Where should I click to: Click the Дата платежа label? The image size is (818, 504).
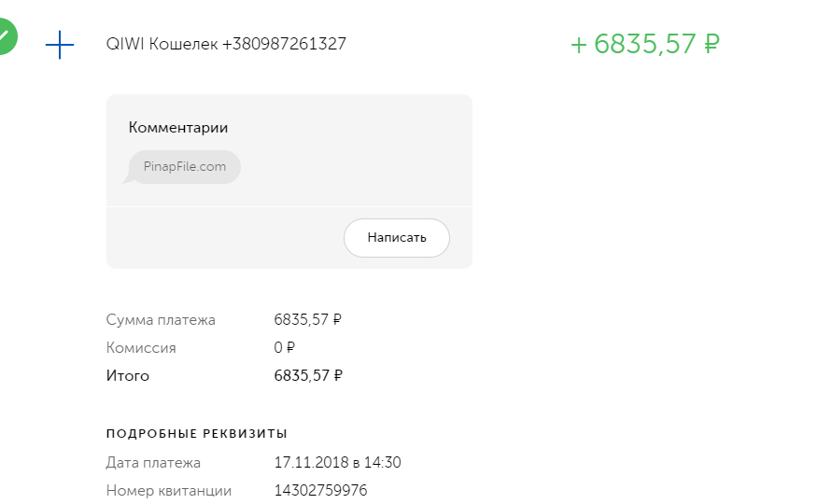pyautogui.click(x=153, y=463)
